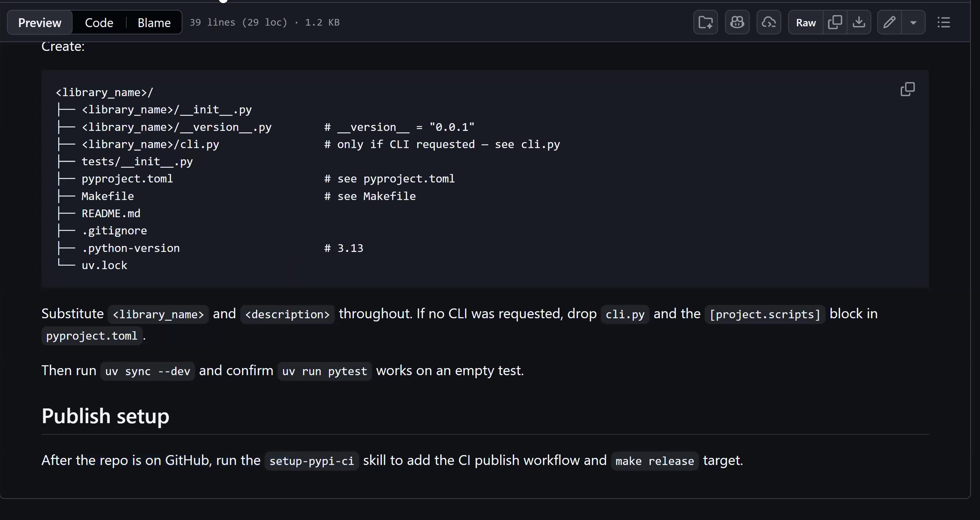Image resolution: width=980 pixels, height=520 pixels.
Task: Click '# only if CLI requested' comment
Action: (400, 144)
